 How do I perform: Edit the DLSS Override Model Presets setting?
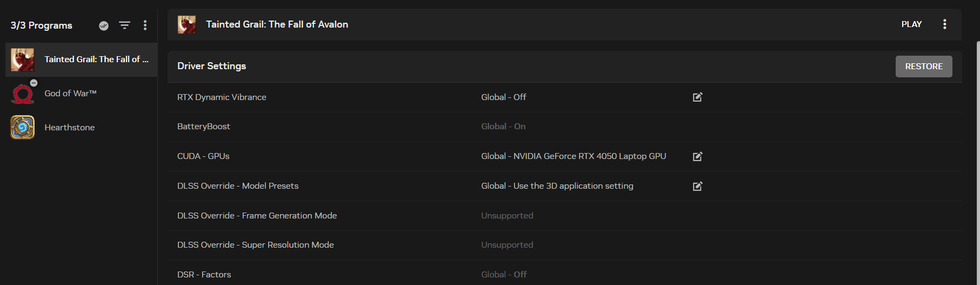click(x=697, y=186)
